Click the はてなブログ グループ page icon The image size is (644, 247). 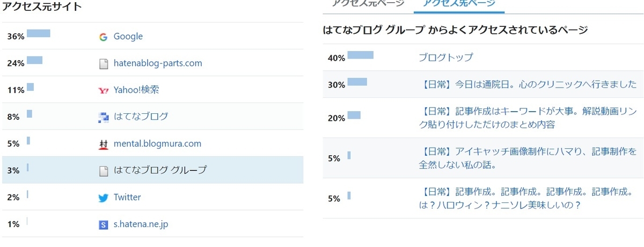pos(104,171)
